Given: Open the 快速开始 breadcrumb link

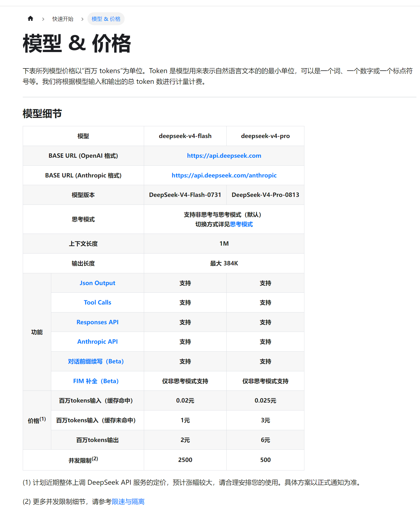Looking at the screenshot, I should [63, 19].
